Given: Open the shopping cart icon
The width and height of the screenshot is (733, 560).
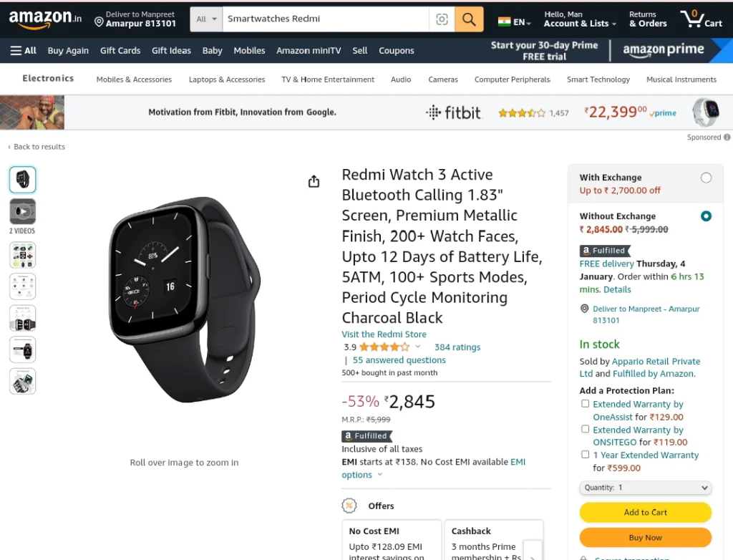Looking at the screenshot, I should pos(702,19).
